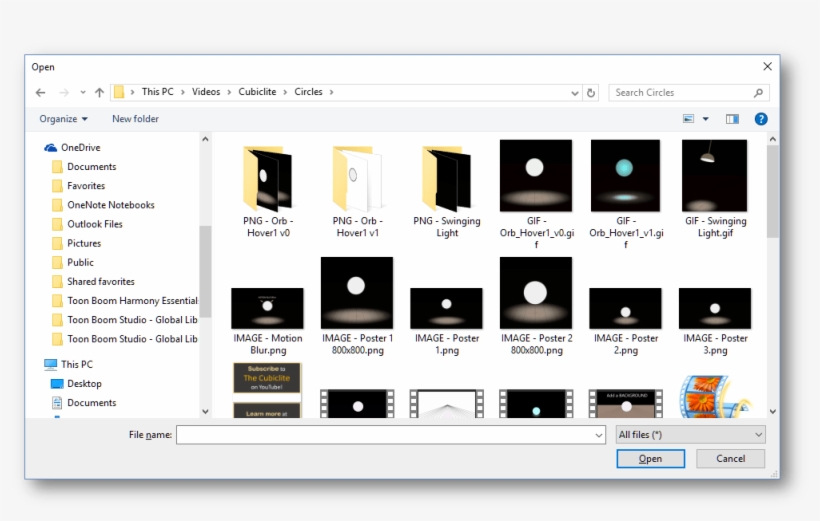The image size is (820, 521).
Task: Select Subscribe to The Cubiclite thumbnail
Action: coord(267,390)
